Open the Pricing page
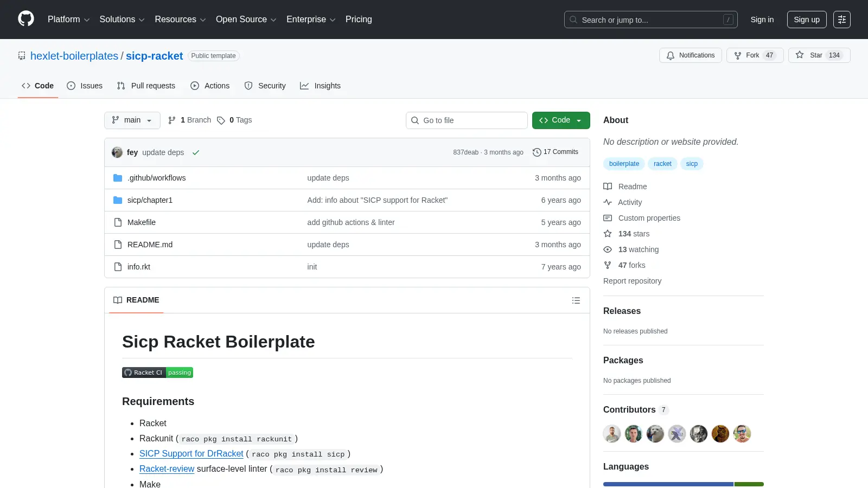This screenshot has width=868, height=488. [359, 20]
